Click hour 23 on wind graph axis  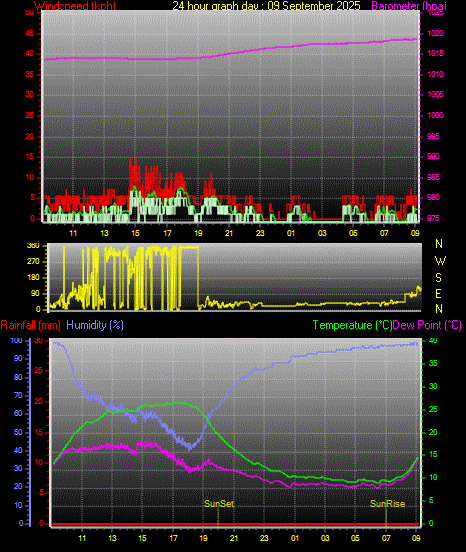pos(260,233)
